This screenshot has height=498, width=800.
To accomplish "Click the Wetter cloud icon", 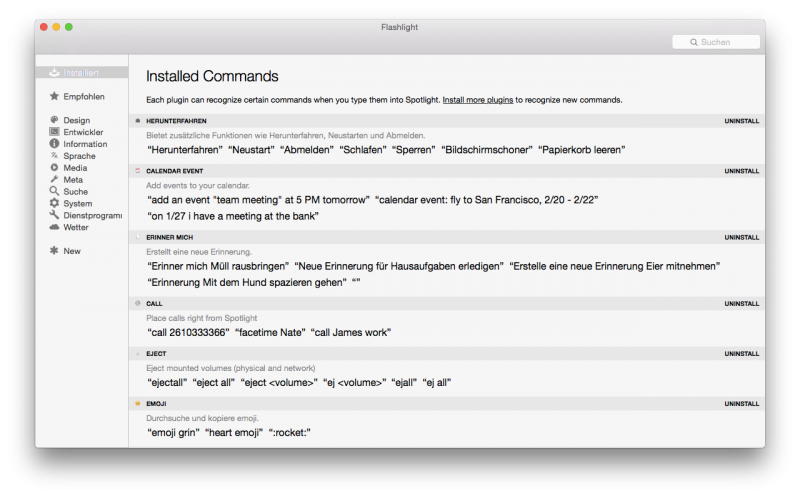I will (x=54, y=227).
